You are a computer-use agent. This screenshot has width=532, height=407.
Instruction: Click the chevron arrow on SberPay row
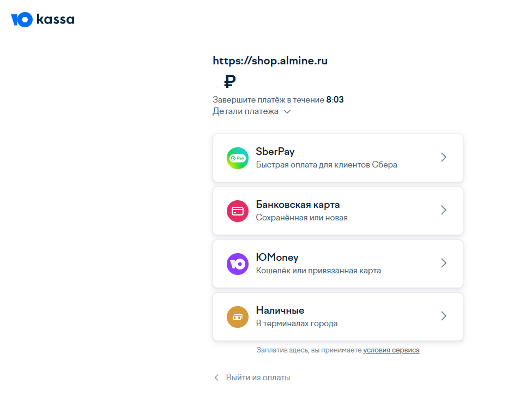pyautogui.click(x=444, y=157)
